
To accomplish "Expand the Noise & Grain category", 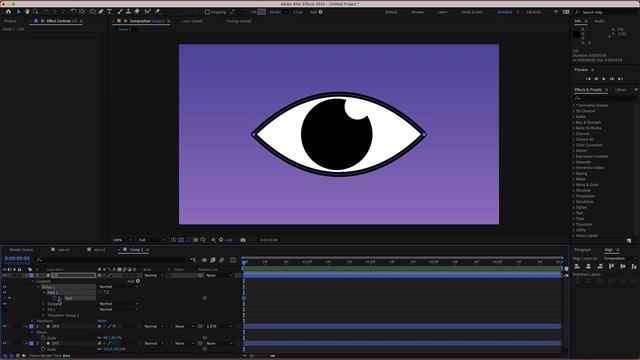I will click(574, 184).
